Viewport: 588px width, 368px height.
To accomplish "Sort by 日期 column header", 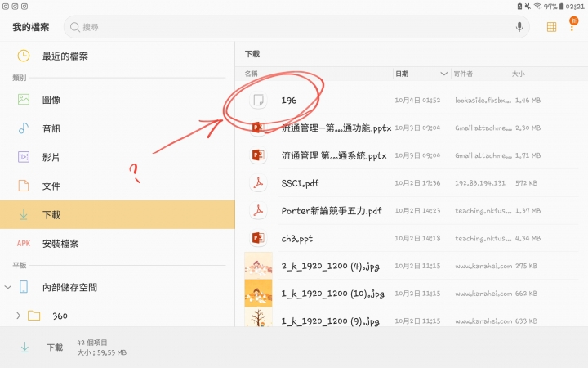I will click(x=402, y=74).
